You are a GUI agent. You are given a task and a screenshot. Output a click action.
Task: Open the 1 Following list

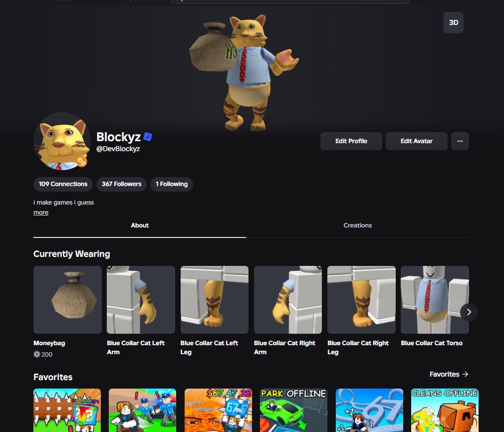[x=172, y=184]
